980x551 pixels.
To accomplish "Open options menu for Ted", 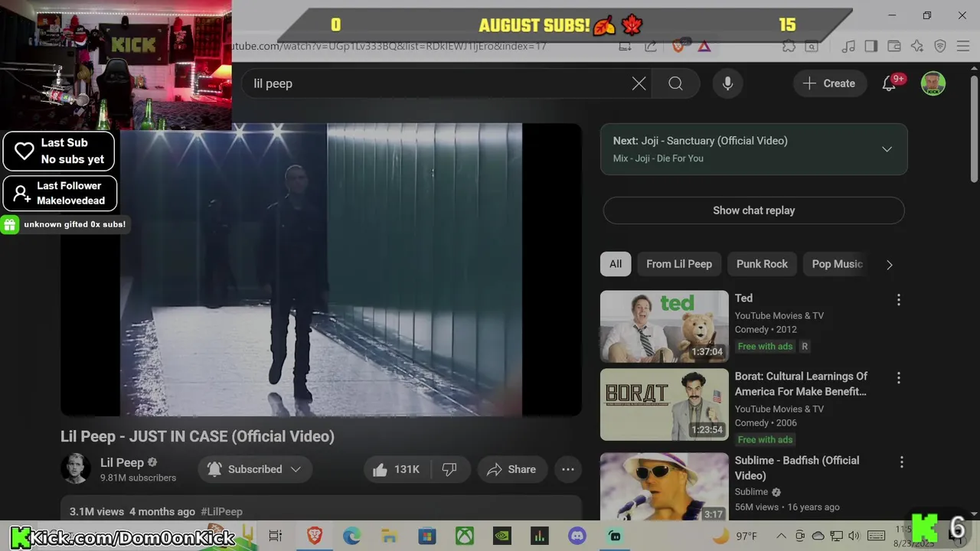I will 899,300.
